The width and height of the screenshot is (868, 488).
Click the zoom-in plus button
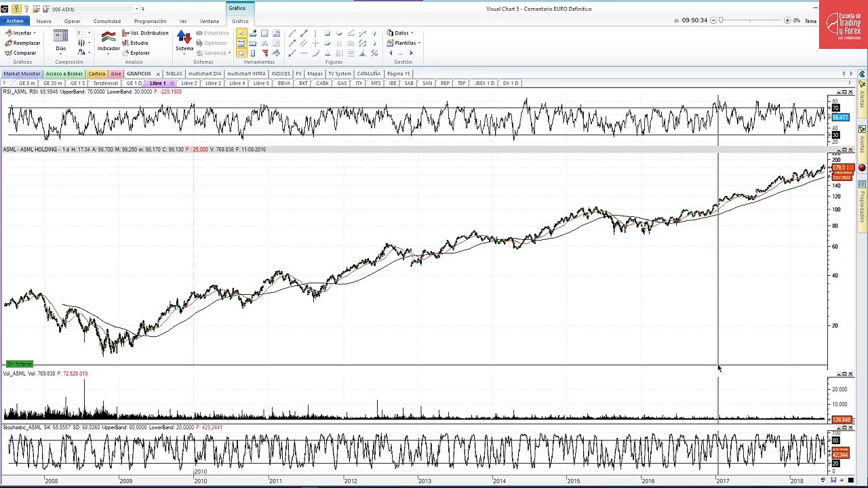coord(786,20)
